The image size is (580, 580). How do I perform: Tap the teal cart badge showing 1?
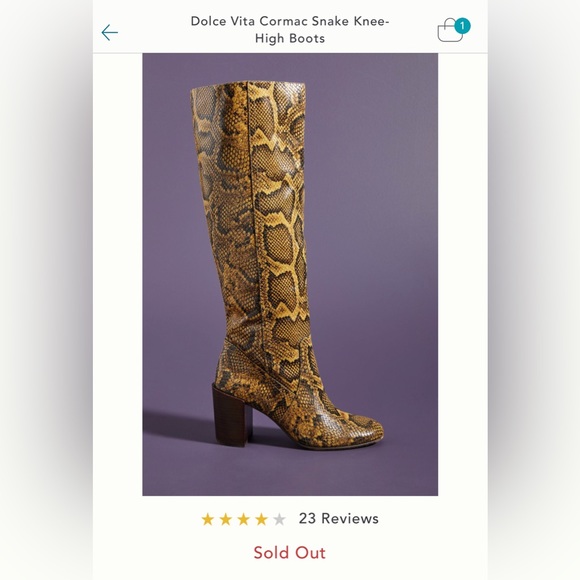click(462, 26)
